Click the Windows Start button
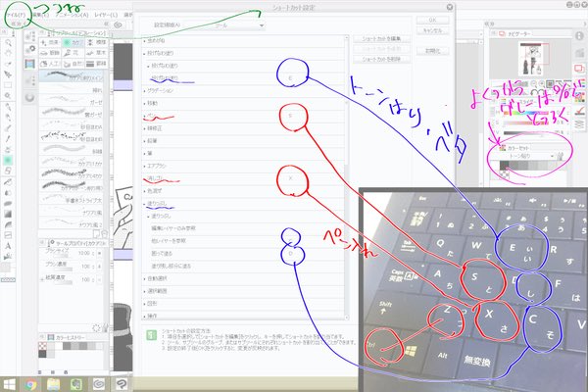Image resolution: width=588 pixels, height=392 pixels. (9, 384)
